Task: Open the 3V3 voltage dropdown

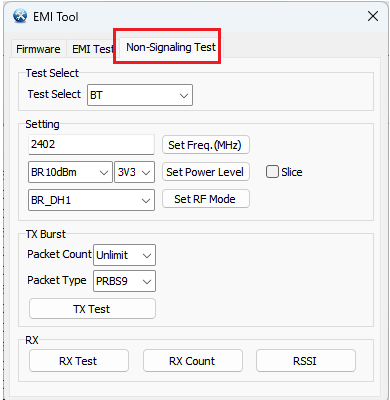Action: tap(134, 172)
